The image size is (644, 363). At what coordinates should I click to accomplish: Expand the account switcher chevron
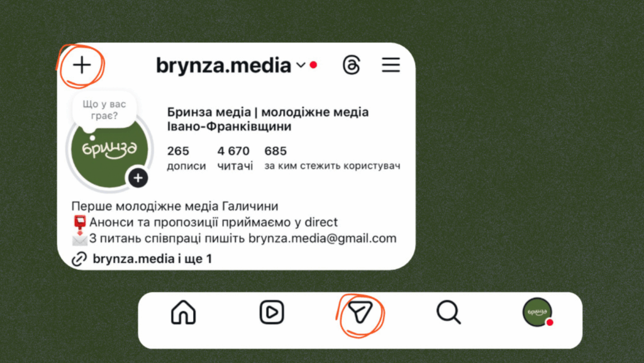tap(301, 65)
